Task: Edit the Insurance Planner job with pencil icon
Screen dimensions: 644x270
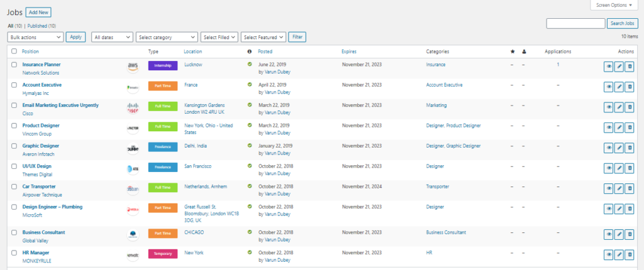Action: click(x=619, y=67)
